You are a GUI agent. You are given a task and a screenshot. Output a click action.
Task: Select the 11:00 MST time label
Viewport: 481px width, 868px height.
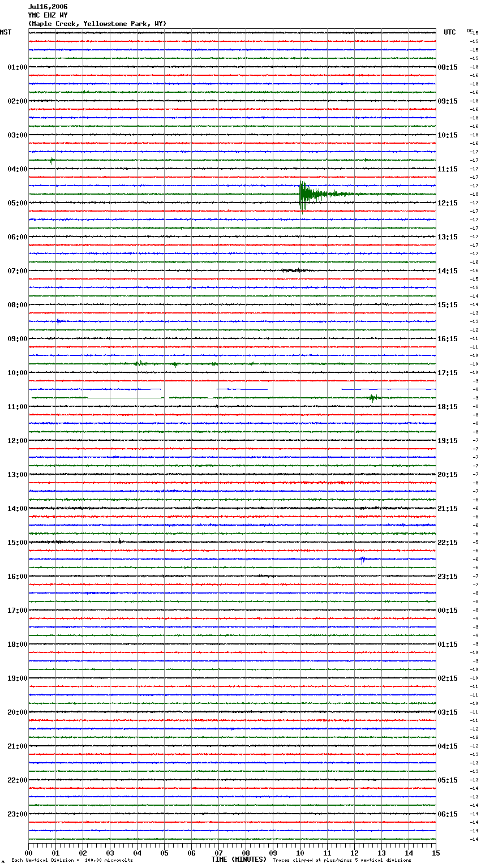click(x=18, y=407)
